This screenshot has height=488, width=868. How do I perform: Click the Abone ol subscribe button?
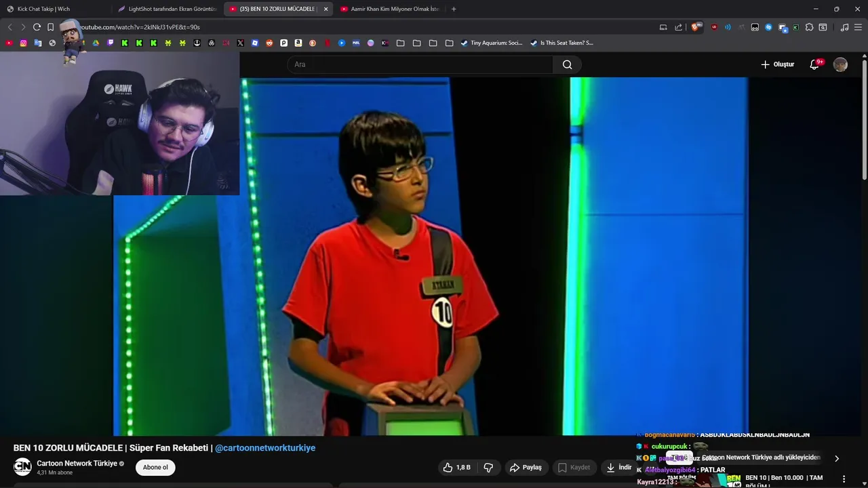point(155,467)
